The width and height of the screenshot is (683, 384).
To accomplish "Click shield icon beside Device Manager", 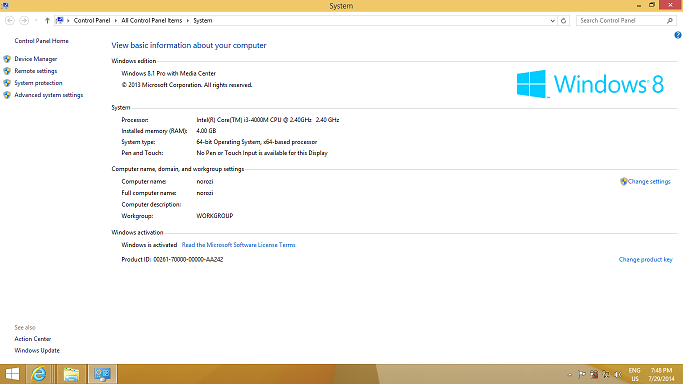I will pyautogui.click(x=7, y=59).
